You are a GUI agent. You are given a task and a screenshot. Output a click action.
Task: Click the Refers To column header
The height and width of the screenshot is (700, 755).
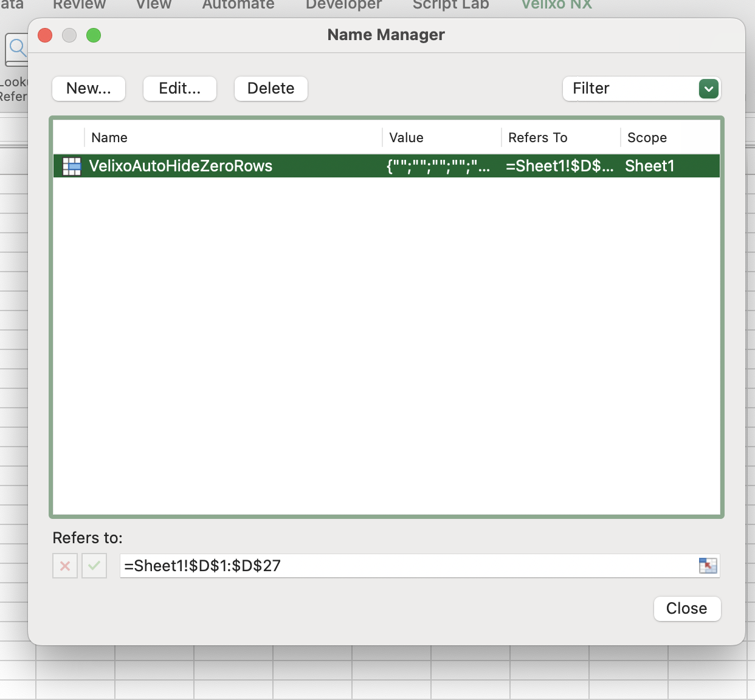click(x=538, y=137)
